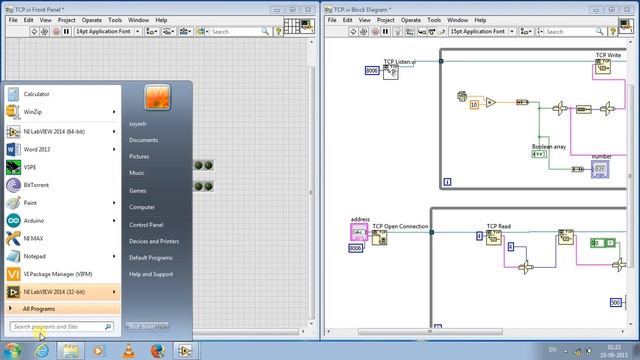Launch NI LabVIEW 2014 (32-bit) from Start menu

pos(63,292)
